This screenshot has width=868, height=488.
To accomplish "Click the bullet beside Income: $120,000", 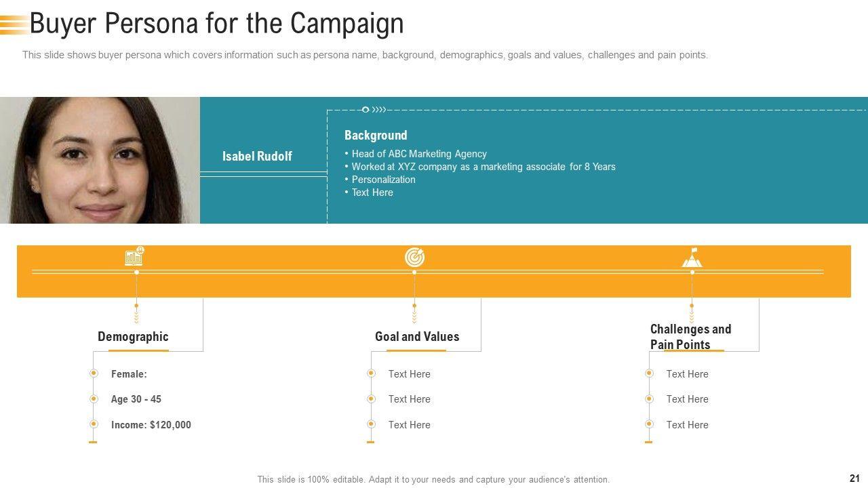I will 94,424.
